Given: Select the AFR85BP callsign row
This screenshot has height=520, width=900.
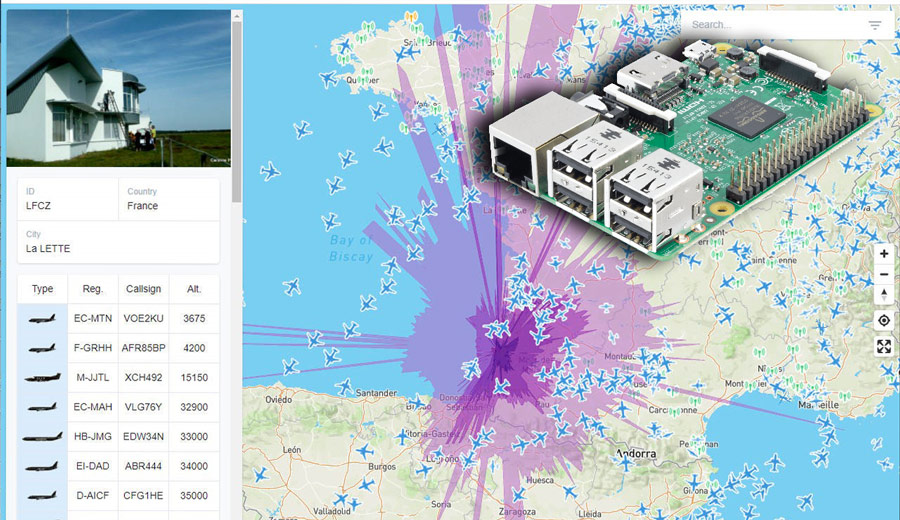Looking at the screenshot, I should (119, 348).
